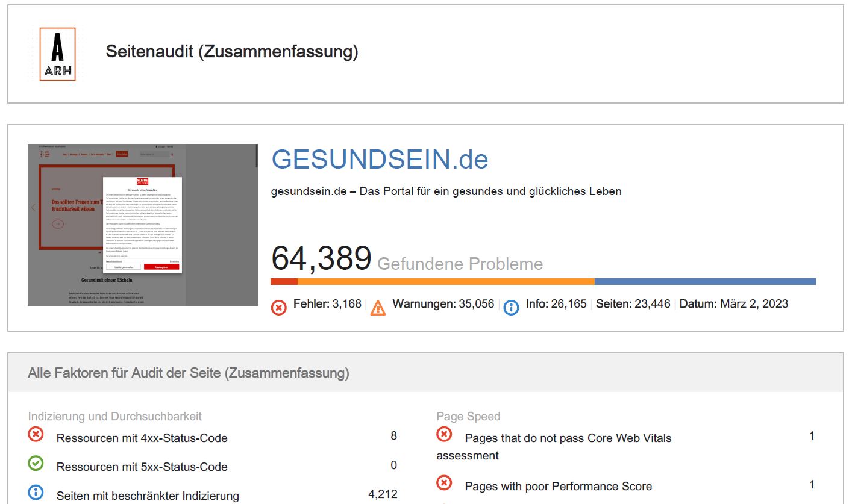Viewport: 852px width, 504px height.
Task: Click the orange warning triangle beside Warnungen
Action: pyautogui.click(x=378, y=308)
